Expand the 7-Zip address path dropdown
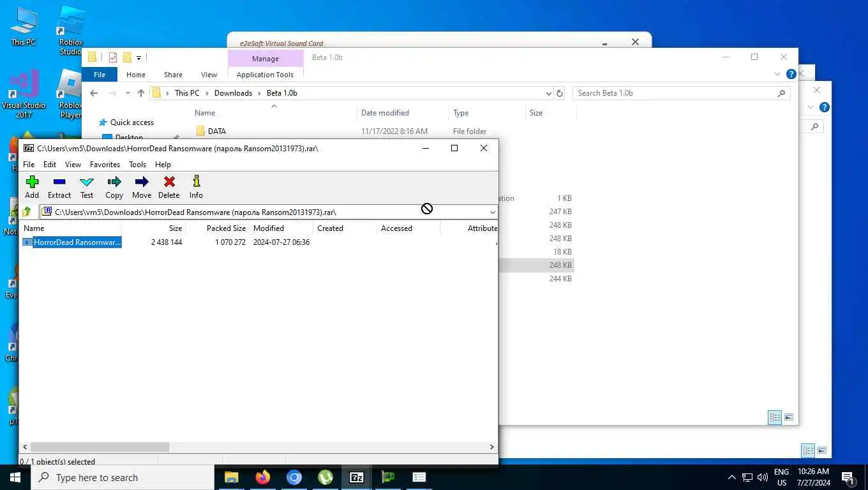This screenshot has height=490, width=868. pos(493,212)
